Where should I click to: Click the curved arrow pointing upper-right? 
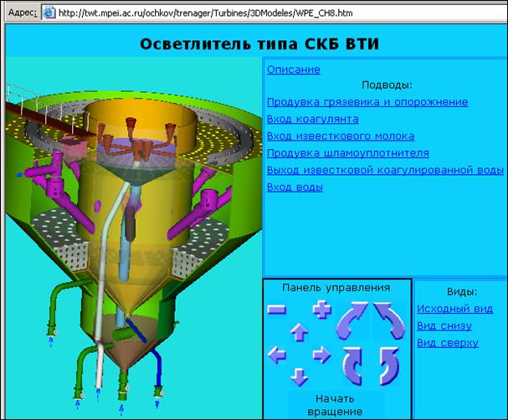point(352,320)
